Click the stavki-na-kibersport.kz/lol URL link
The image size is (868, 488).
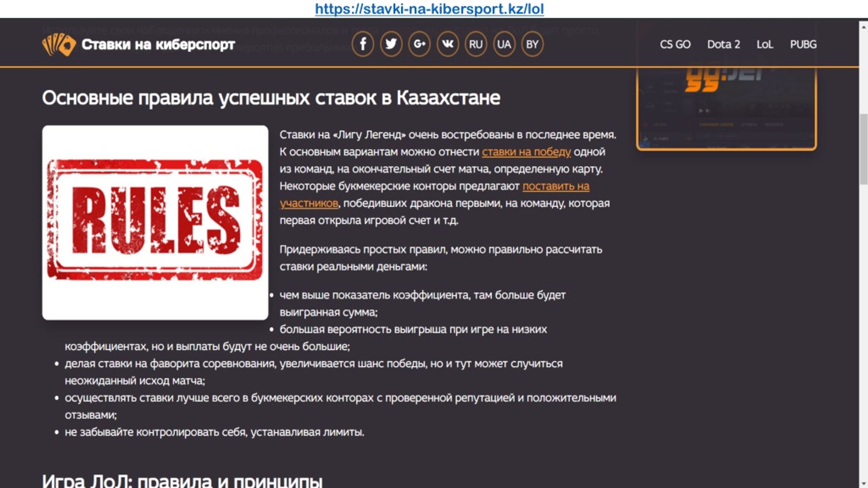(429, 9)
